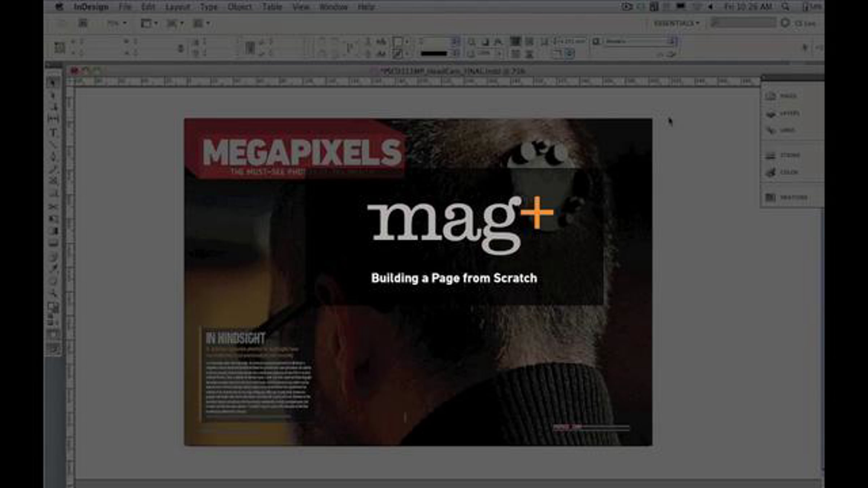Open the Window menu
Image resolution: width=868 pixels, height=488 pixels.
(x=333, y=7)
